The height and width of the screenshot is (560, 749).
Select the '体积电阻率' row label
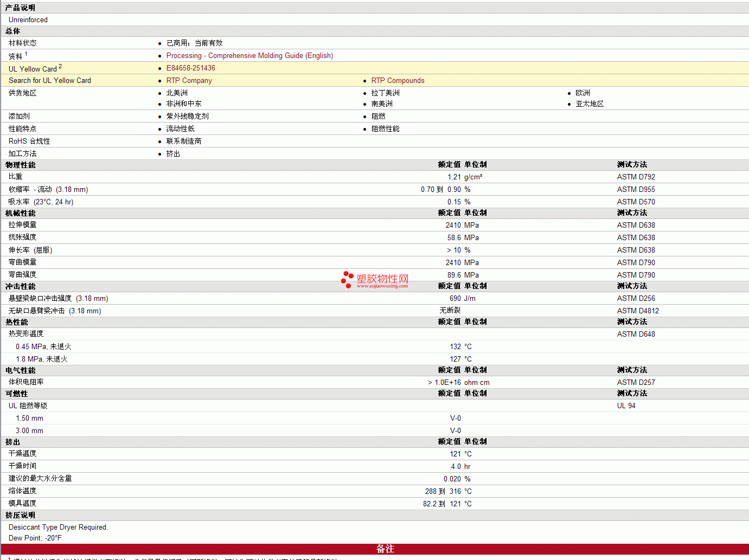pos(26,382)
